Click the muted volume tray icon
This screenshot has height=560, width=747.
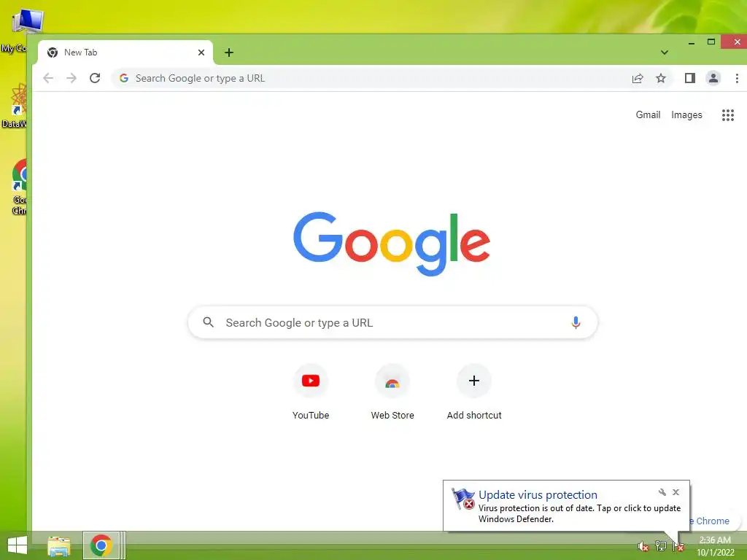pos(643,547)
